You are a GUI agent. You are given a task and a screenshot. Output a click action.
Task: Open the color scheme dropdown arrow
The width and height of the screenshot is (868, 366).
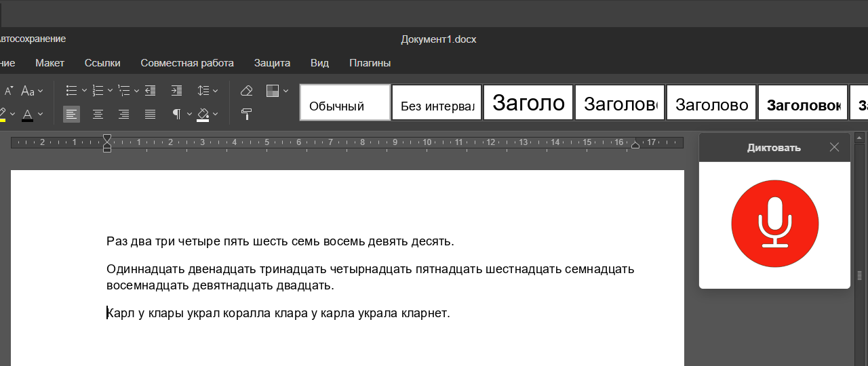285,90
